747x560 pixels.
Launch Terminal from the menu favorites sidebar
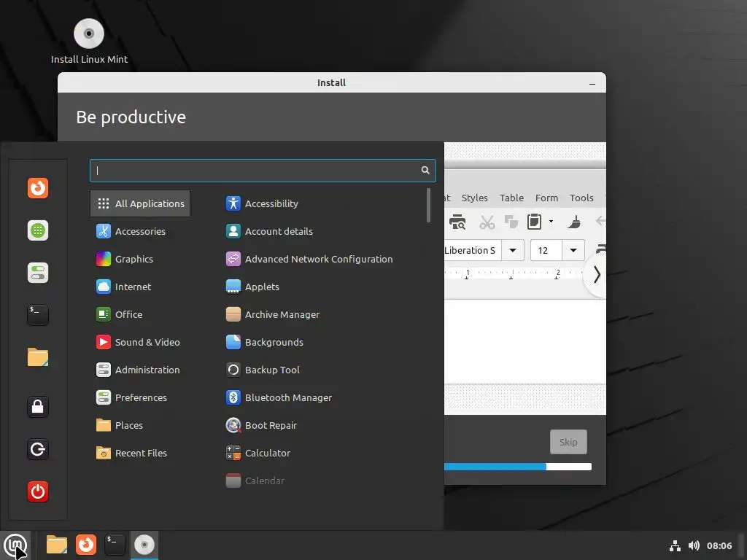pyautogui.click(x=38, y=315)
